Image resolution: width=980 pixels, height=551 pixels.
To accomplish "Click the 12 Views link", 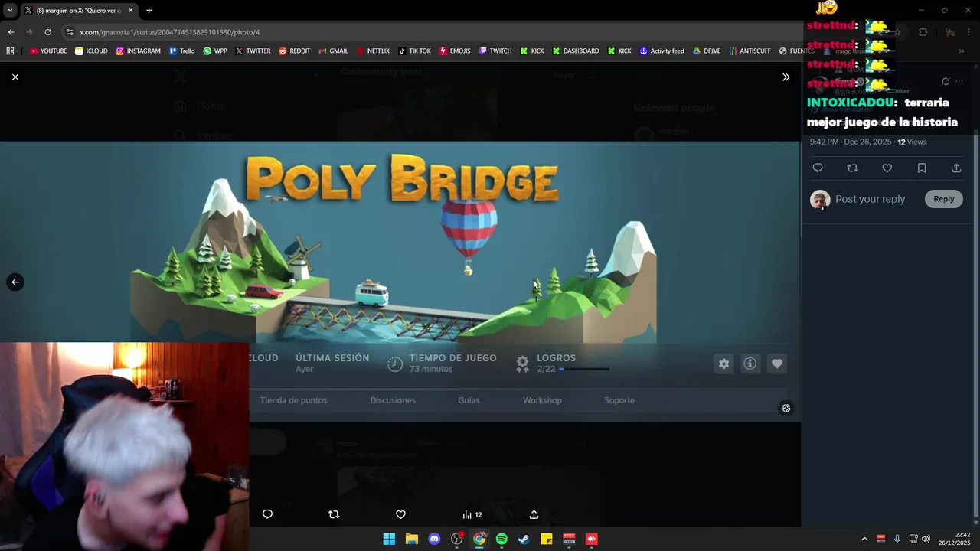I will (x=912, y=142).
